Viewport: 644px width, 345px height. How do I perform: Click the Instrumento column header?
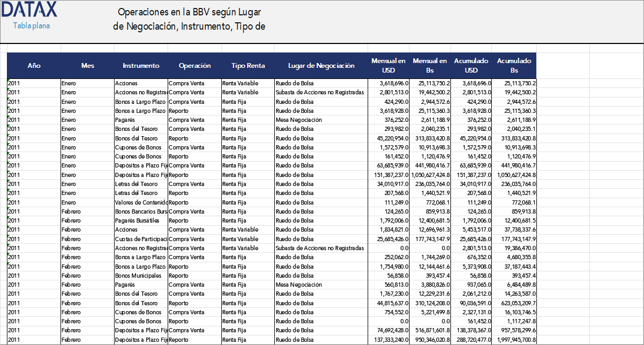[x=141, y=65]
